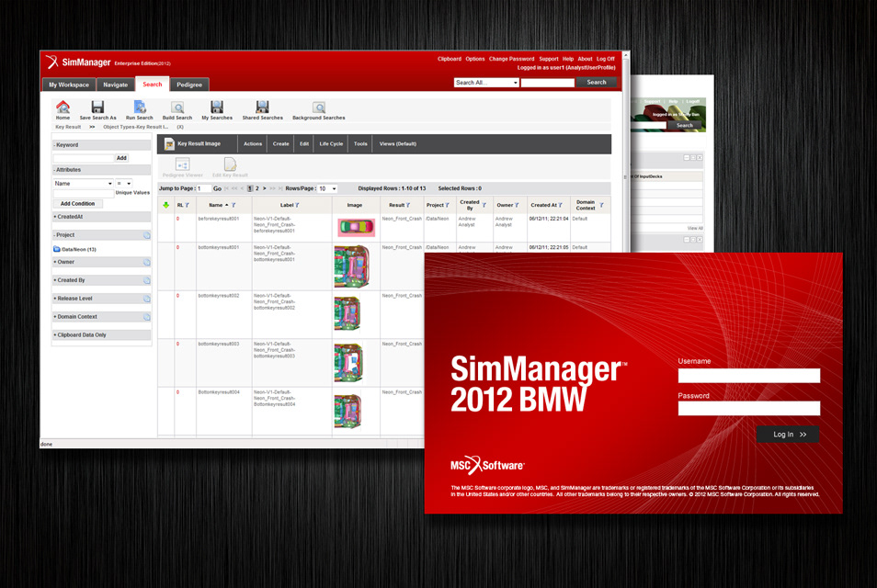Open the Search All dropdown

click(486, 83)
